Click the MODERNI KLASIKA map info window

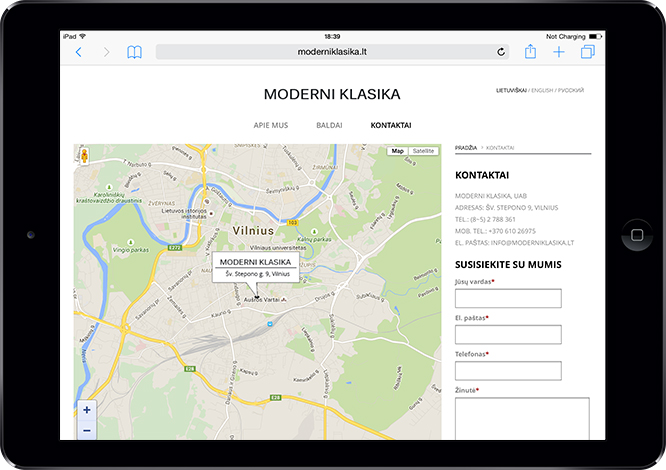coord(255,267)
